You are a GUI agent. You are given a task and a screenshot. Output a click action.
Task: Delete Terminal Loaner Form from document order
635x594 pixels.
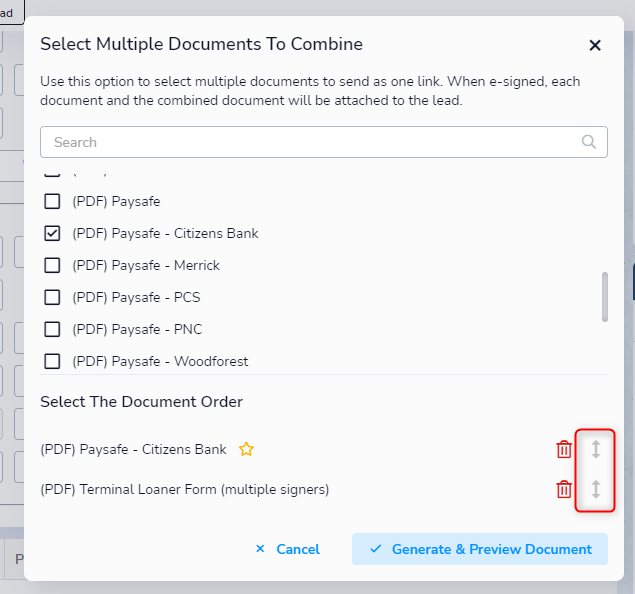[x=564, y=490]
